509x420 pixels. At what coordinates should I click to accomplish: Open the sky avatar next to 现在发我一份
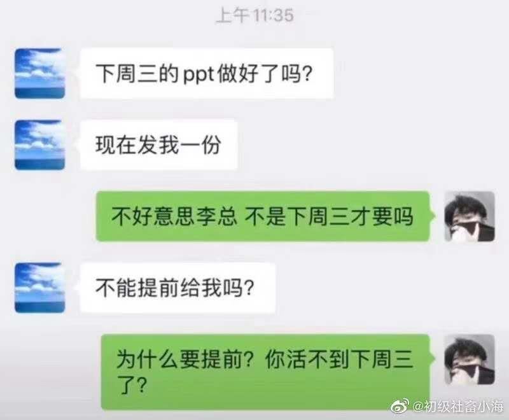(40, 144)
